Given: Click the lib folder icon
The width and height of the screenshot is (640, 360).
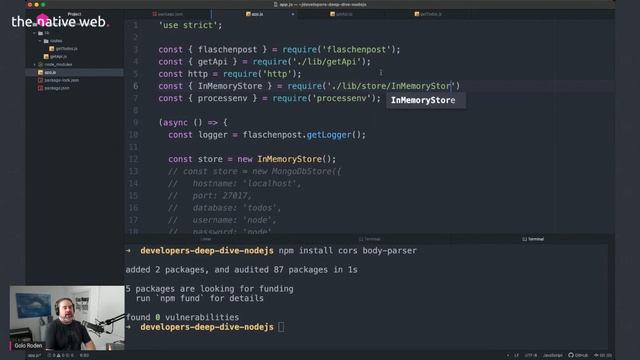Looking at the screenshot, I should (x=40, y=33).
